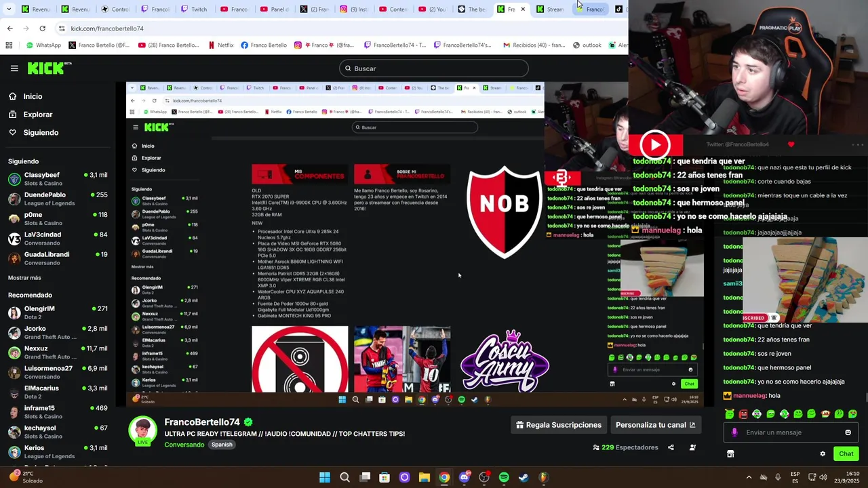Click the browser back arrow
This screenshot has height=488, width=868.
coord(9,28)
